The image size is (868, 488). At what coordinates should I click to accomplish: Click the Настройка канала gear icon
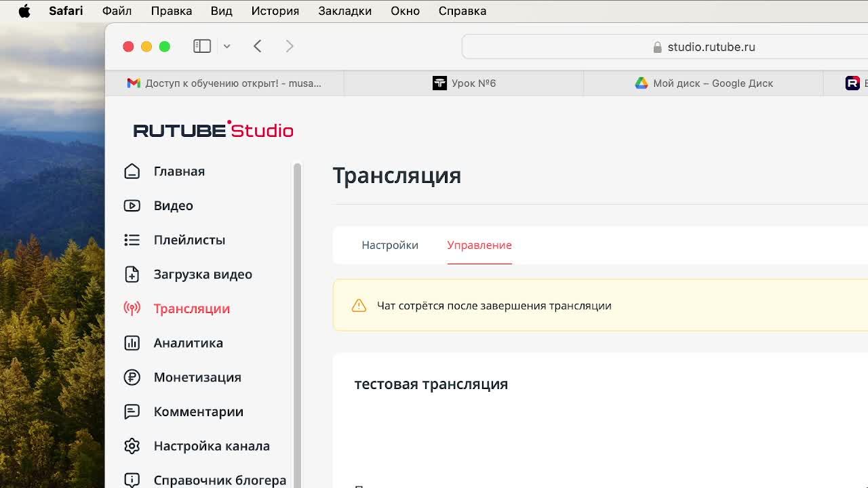pos(132,446)
